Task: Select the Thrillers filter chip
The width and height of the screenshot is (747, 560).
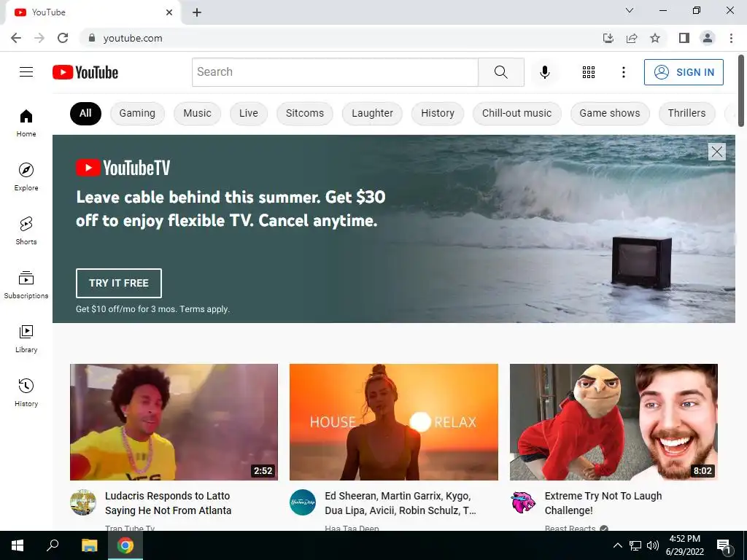Action: 686,113
